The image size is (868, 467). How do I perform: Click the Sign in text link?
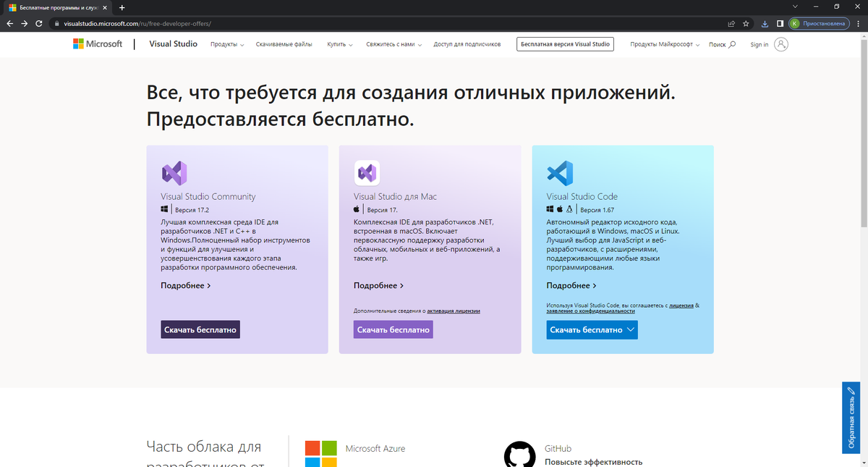pyautogui.click(x=759, y=44)
